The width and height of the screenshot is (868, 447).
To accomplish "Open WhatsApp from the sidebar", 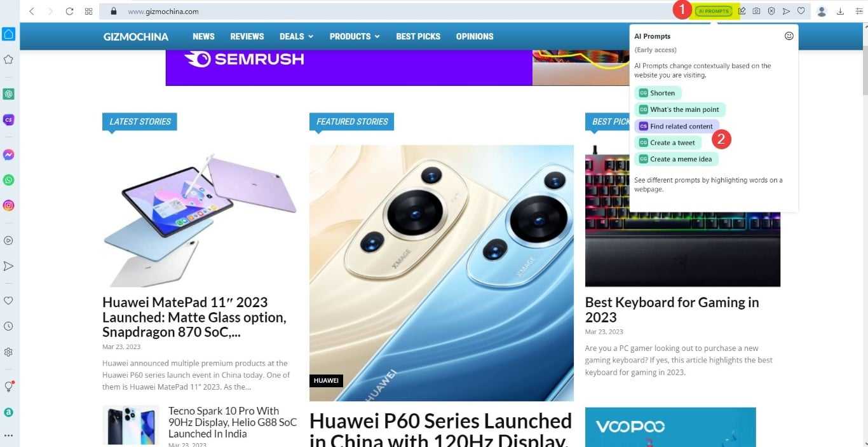I will pos(8,180).
